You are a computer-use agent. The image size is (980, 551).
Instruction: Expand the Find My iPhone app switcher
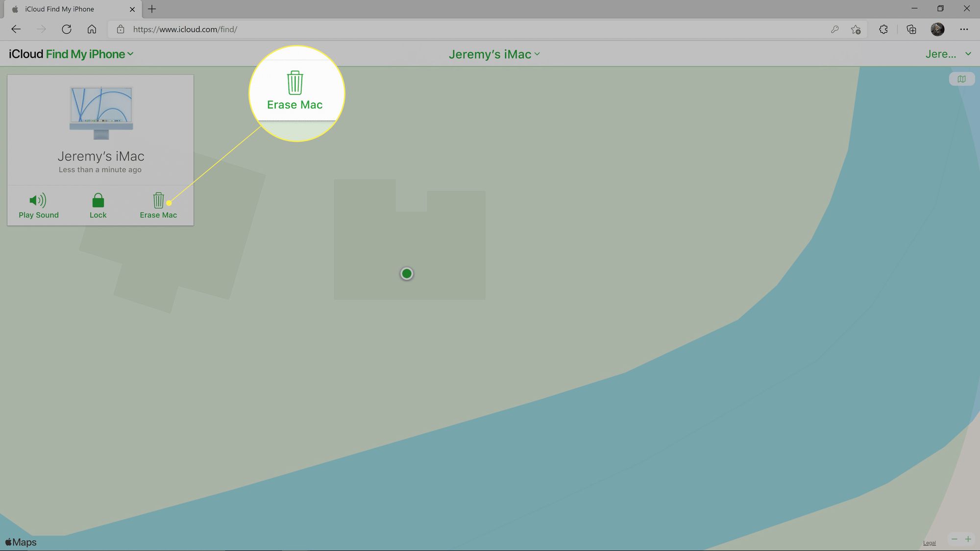click(x=90, y=54)
